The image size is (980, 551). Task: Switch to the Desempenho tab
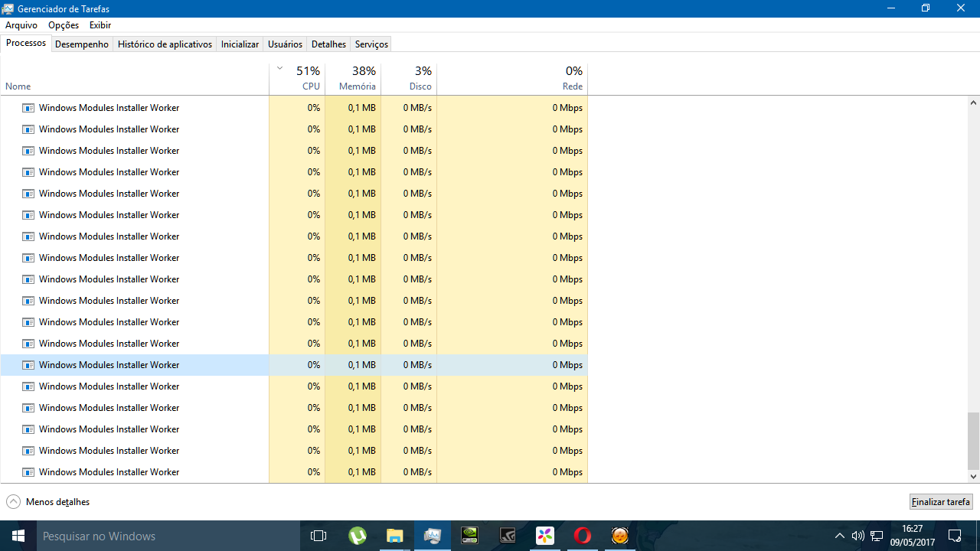tap(82, 44)
